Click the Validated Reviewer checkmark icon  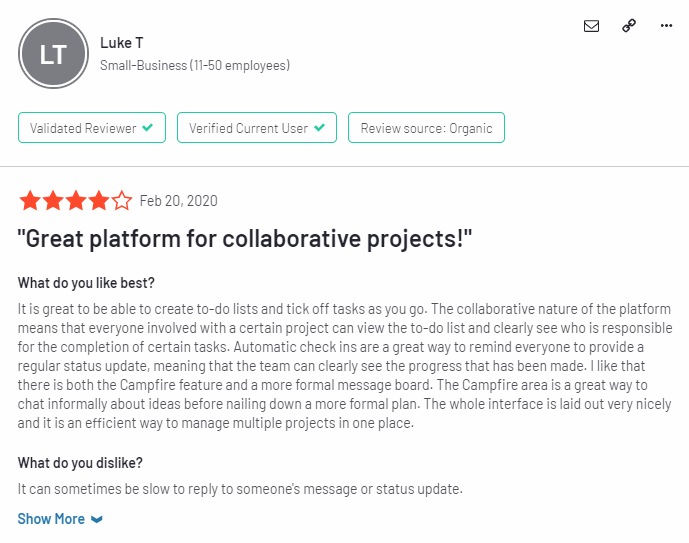point(148,128)
